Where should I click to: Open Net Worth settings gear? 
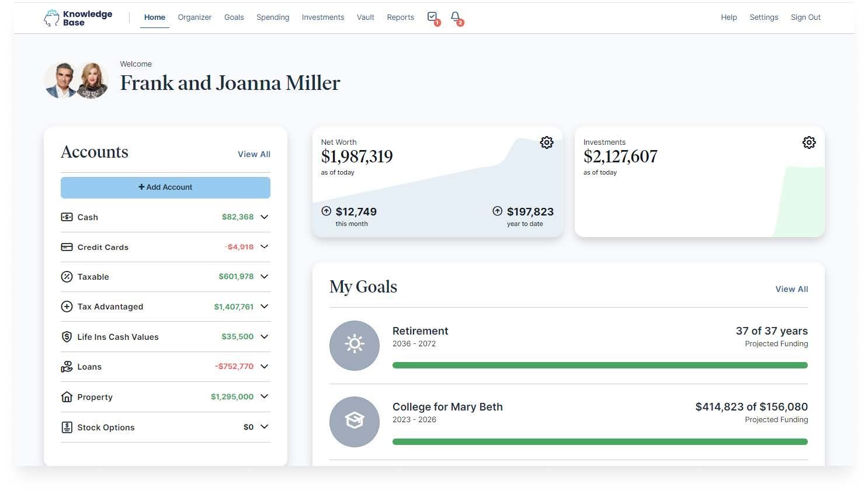546,142
